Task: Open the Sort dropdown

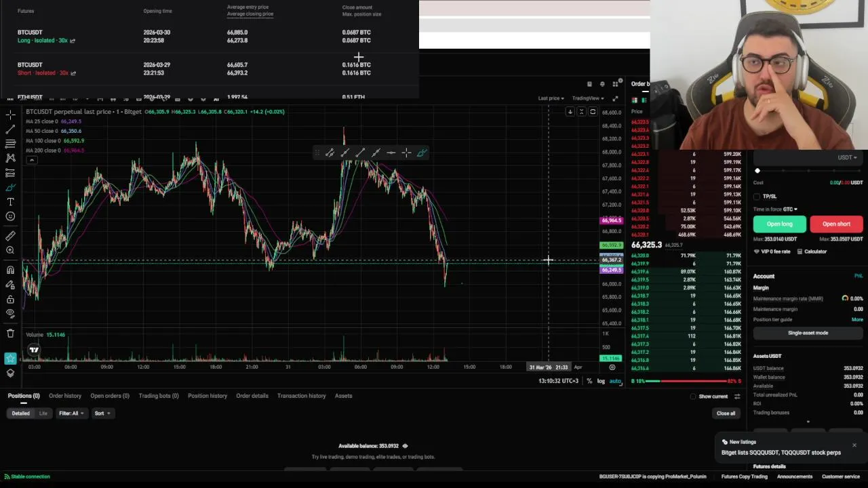Action: tap(102, 413)
